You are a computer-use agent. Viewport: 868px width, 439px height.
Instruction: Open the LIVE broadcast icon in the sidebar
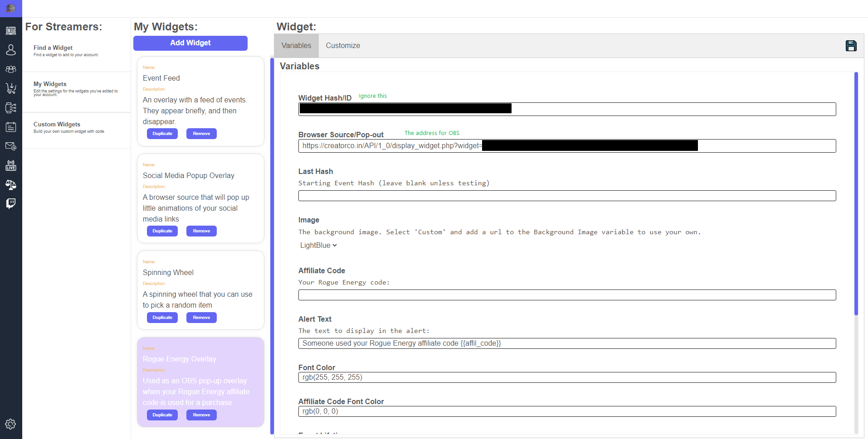pos(11,165)
